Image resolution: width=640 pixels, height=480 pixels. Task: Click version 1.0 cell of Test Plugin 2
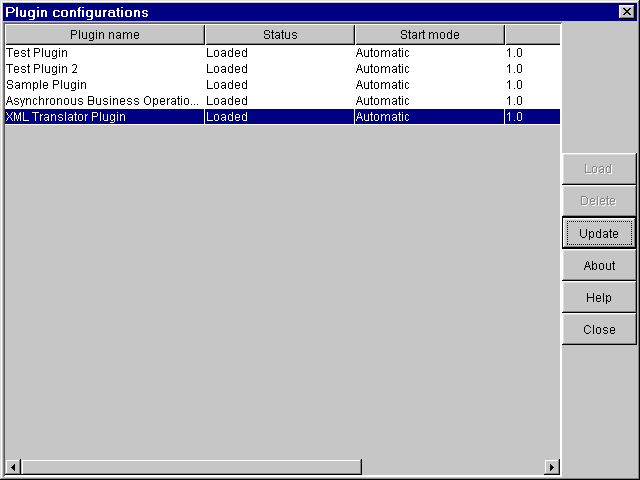514,69
